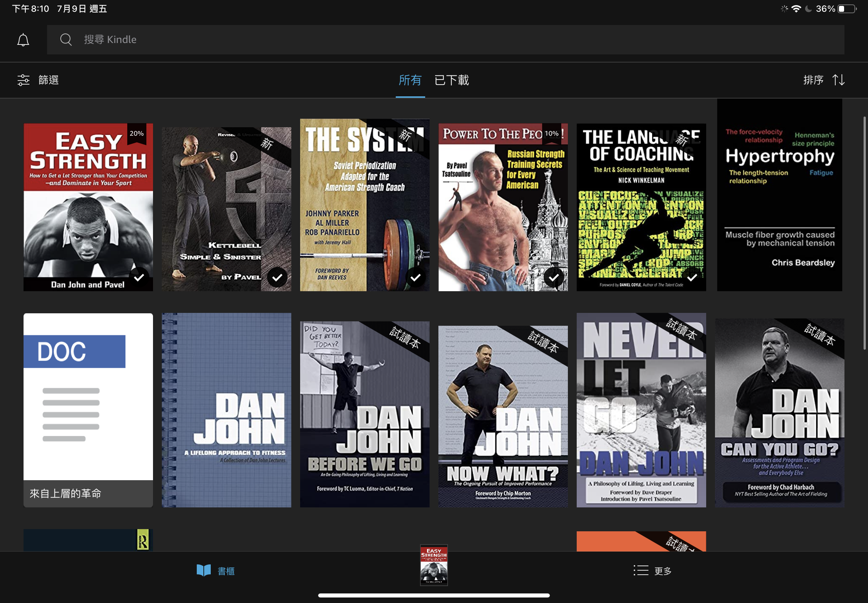Open the 來自上層的革命 DOC document

coord(88,410)
